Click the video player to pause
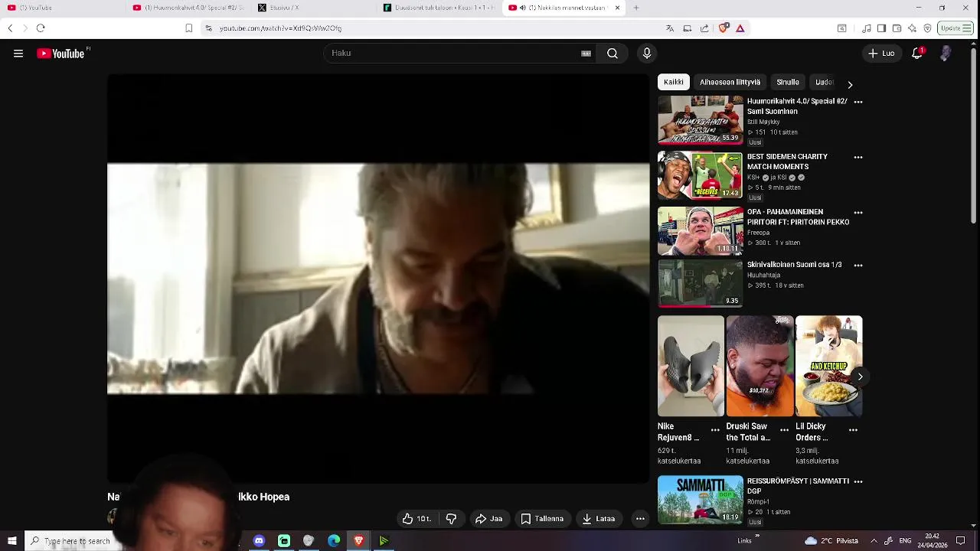 click(378, 279)
